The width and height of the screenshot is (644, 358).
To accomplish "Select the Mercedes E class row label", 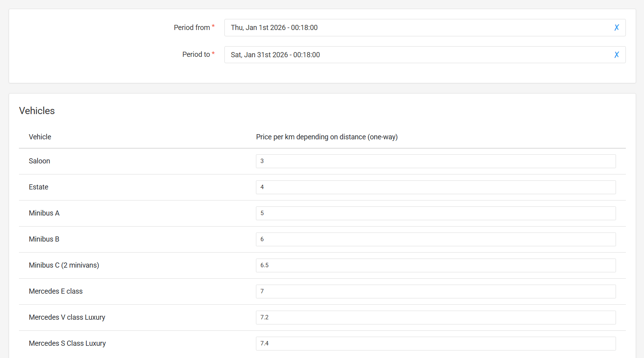I will coord(56,291).
